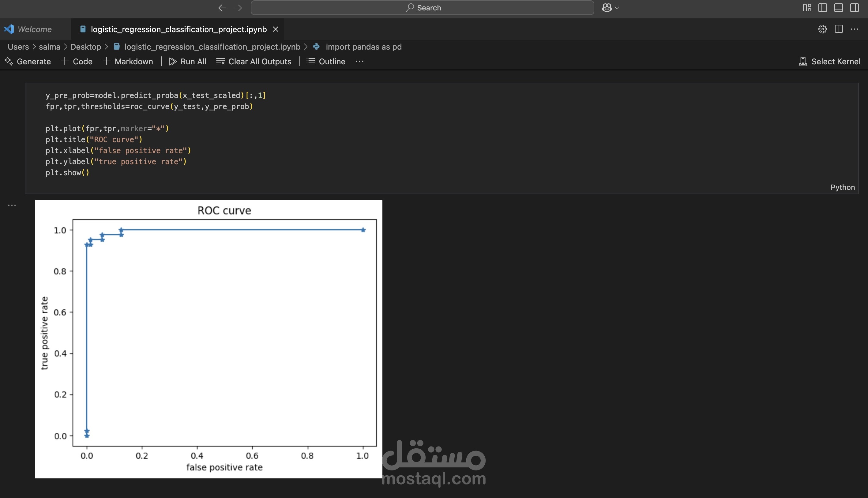
Task: Click the predict_proba code line
Action: pyautogui.click(x=156, y=96)
